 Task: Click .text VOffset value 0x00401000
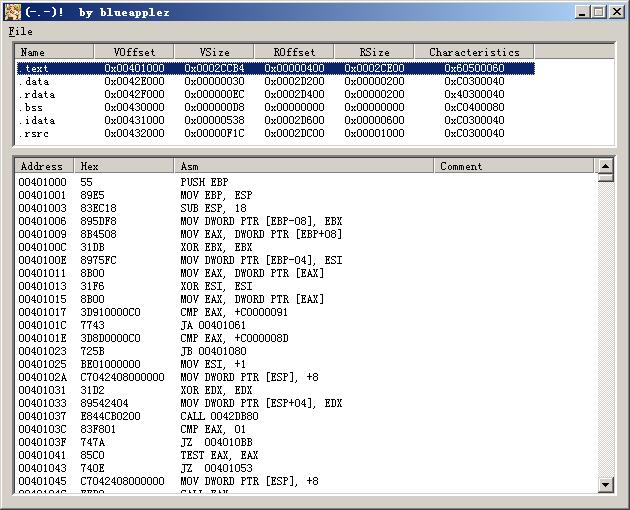134,68
